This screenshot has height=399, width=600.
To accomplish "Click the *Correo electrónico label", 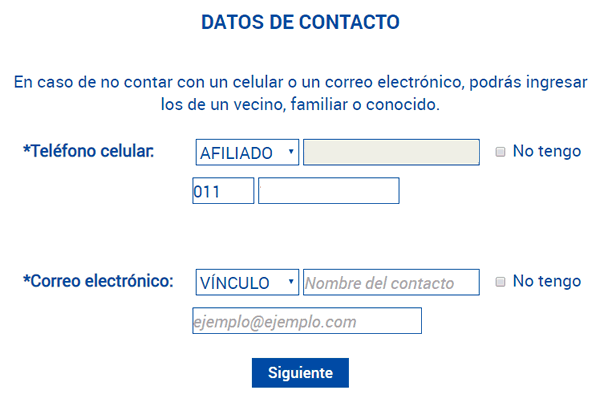I will (98, 281).
